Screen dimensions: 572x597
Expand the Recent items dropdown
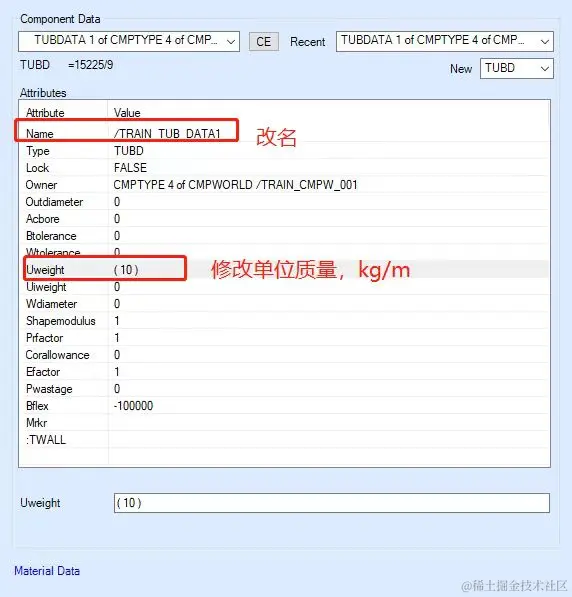(x=444, y=41)
